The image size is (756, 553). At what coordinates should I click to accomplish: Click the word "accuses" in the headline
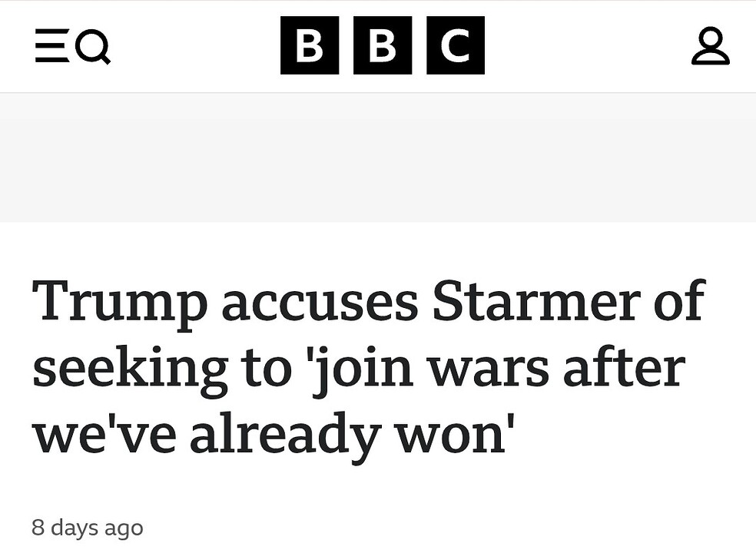320,301
